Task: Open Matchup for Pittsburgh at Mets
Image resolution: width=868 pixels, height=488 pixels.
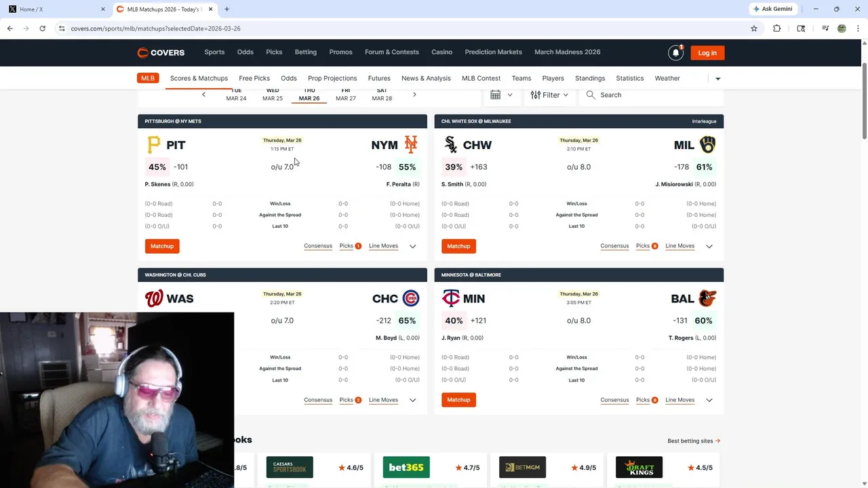Action: 162,246
